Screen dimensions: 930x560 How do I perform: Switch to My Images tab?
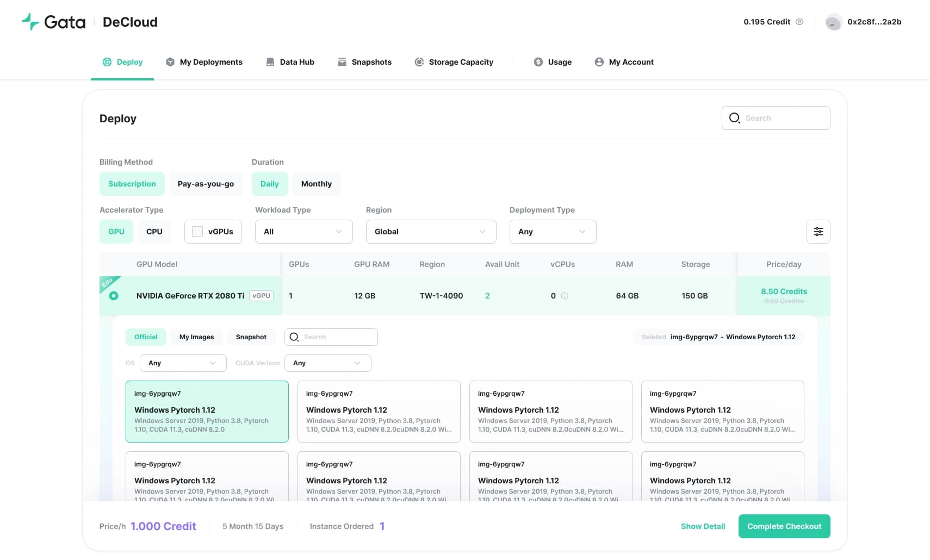196,337
